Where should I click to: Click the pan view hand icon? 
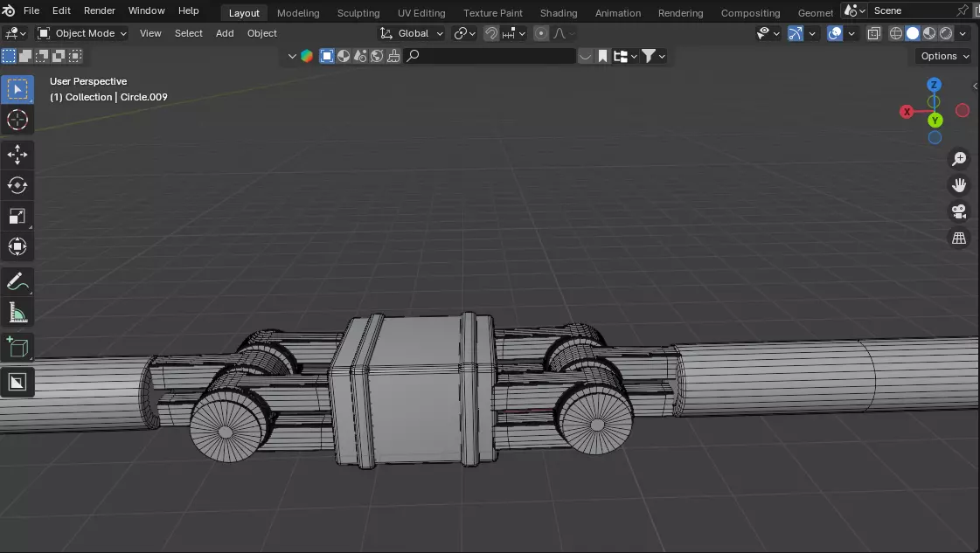coord(959,185)
